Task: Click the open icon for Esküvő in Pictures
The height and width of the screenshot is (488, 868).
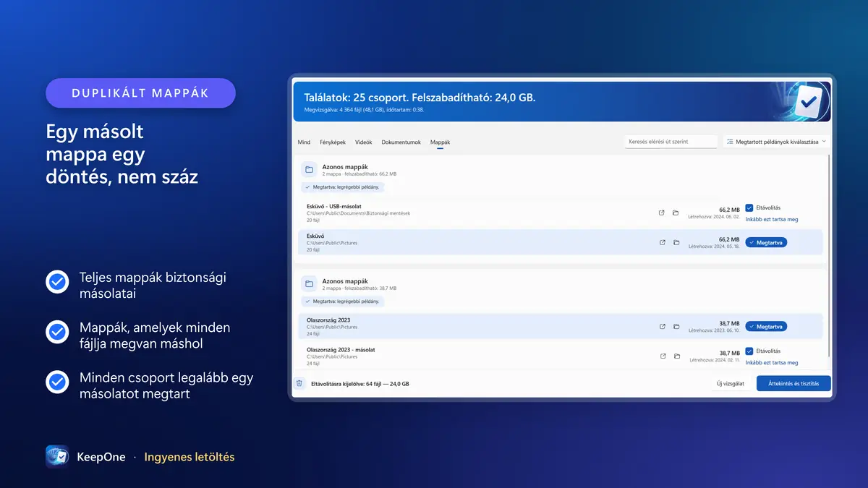Action: click(662, 242)
